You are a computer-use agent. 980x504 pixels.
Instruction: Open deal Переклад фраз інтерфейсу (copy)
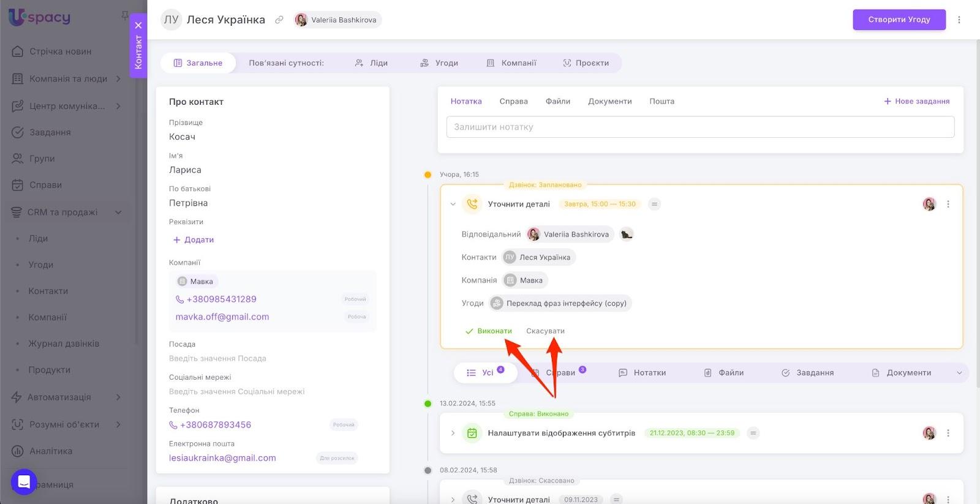point(560,304)
